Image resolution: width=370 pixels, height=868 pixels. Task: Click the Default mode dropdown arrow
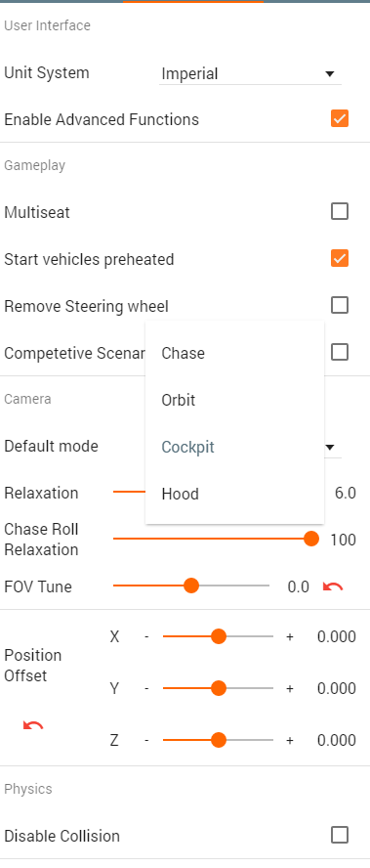330,447
